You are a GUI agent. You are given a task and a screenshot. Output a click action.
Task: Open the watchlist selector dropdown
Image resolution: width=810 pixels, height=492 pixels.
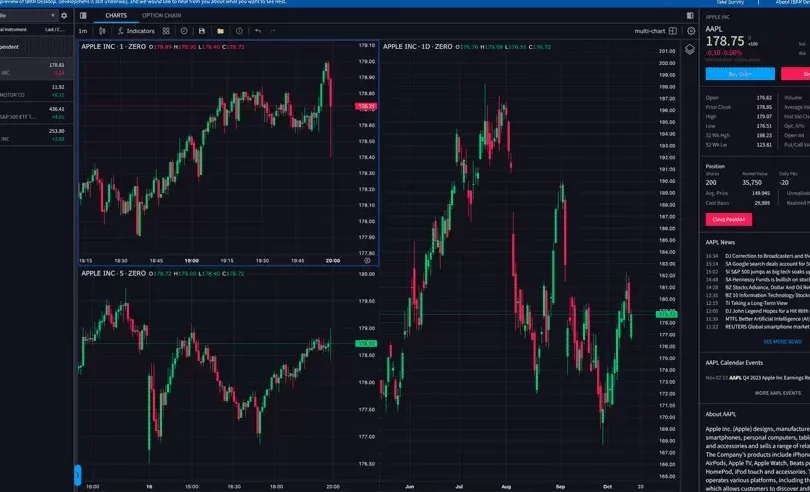coord(28,16)
